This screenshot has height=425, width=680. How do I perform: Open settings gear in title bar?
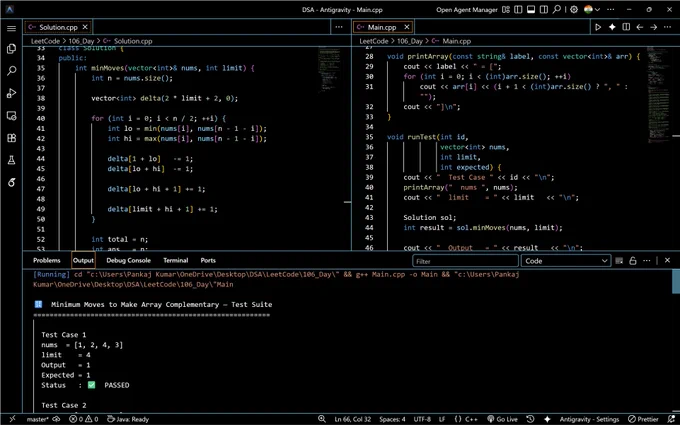tap(574, 10)
